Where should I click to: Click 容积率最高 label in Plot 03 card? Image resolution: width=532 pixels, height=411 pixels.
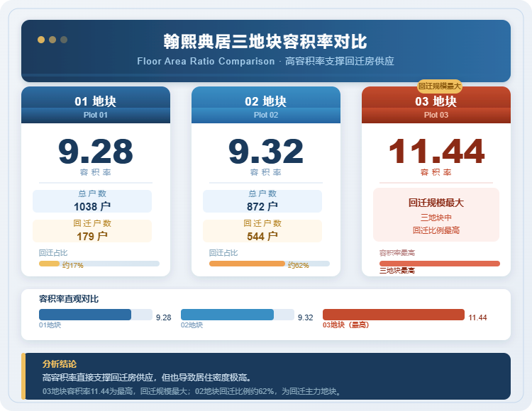[397, 253]
